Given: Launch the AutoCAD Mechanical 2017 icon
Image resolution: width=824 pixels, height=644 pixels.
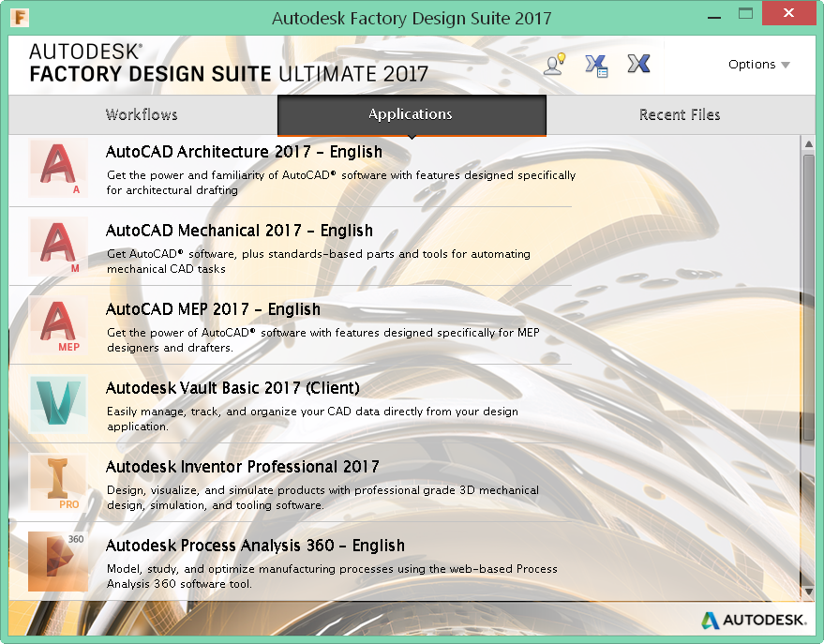Looking at the screenshot, I should (58, 247).
